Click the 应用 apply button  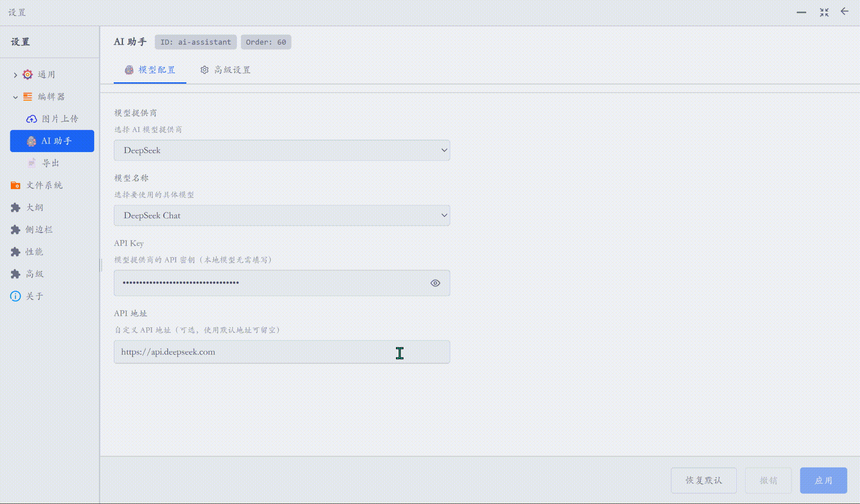coord(823,480)
